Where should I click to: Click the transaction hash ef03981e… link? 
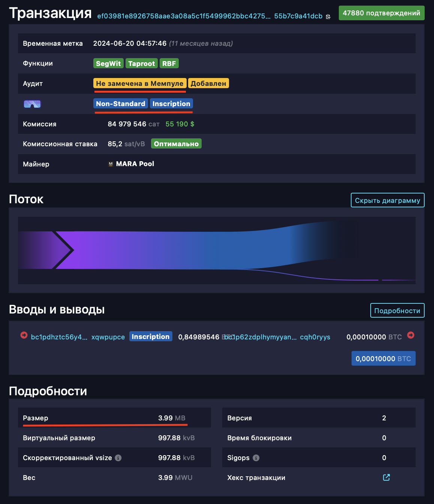[x=210, y=16]
